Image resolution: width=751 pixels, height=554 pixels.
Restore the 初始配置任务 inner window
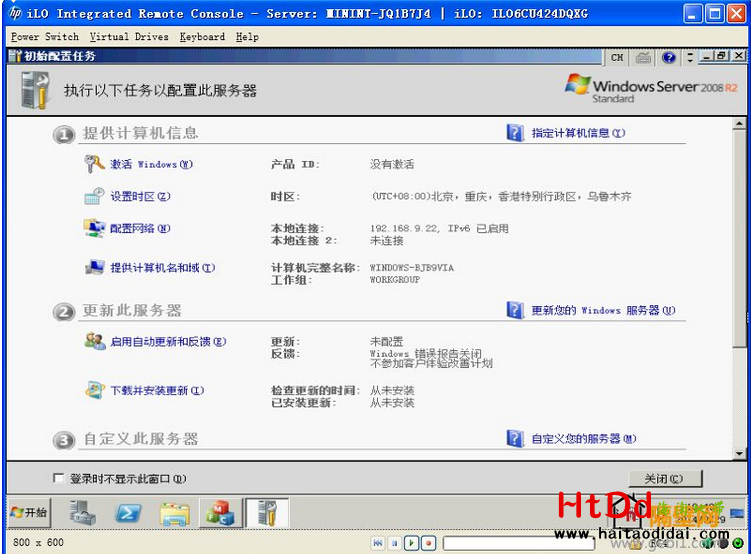point(722,56)
